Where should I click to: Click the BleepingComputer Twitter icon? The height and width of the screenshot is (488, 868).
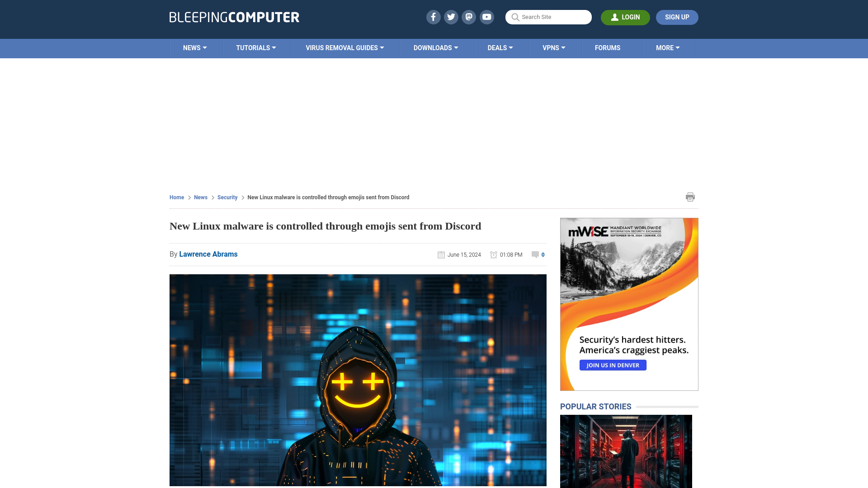(x=451, y=17)
